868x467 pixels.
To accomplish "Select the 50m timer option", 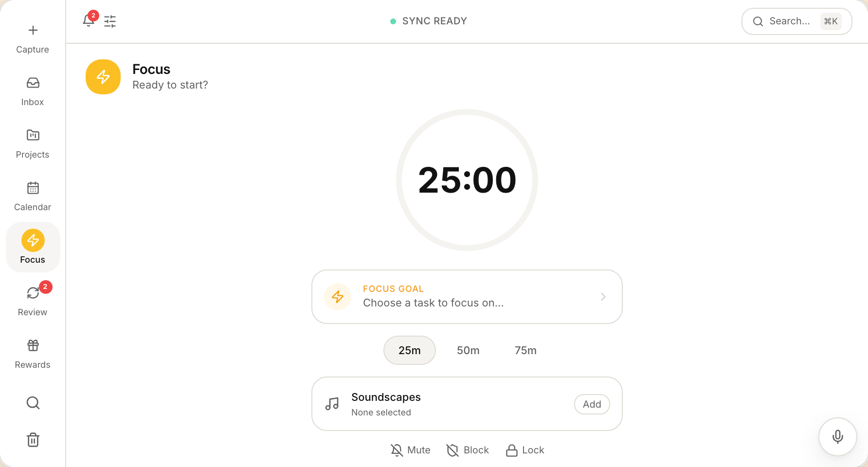I will [x=468, y=350].
